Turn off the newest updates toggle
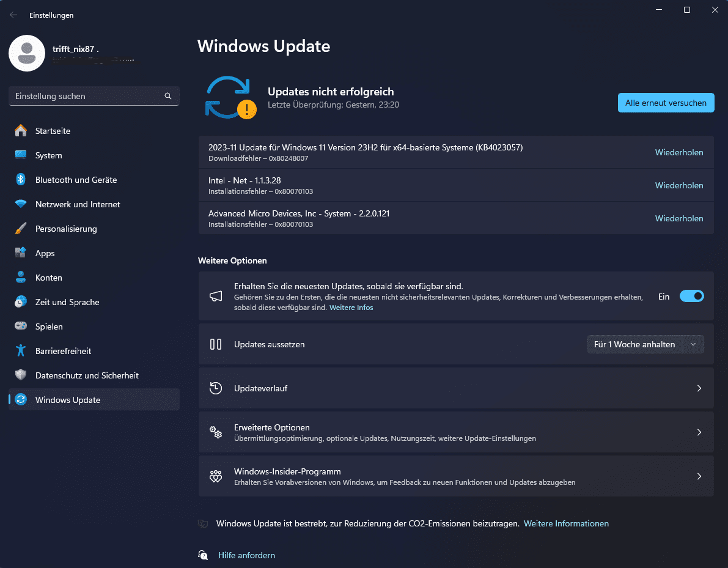Image resolution: width=728 pixels, height=568 pixels. (x=692, y=297)
